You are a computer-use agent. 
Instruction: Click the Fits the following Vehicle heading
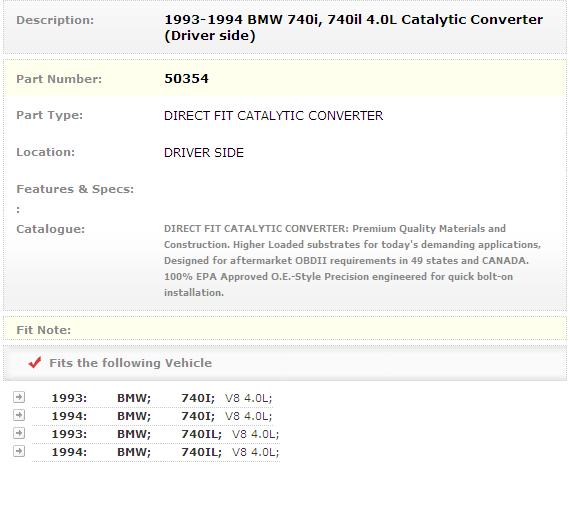tap(131, 363)
